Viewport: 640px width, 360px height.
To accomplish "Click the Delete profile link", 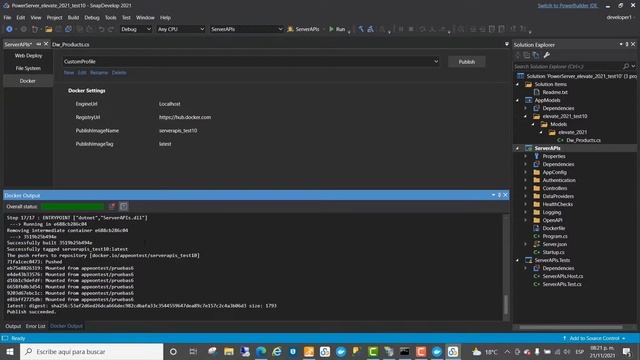I will click(x=119, y=73).
